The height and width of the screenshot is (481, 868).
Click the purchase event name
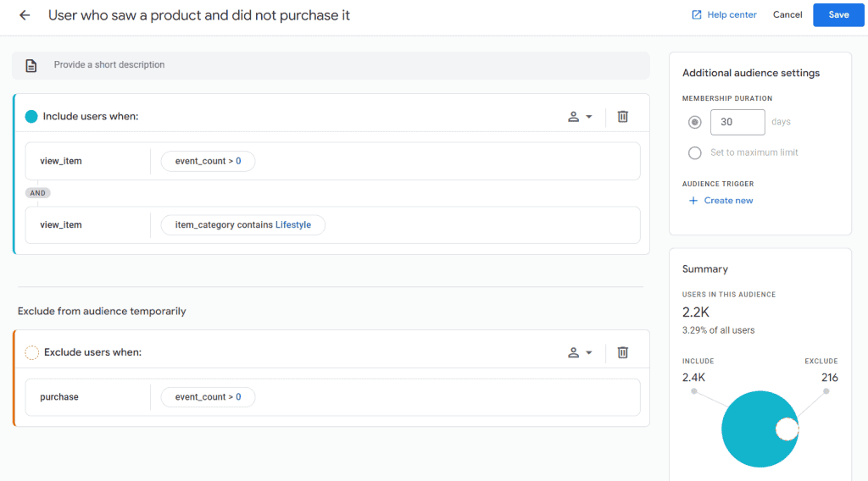pos(59,397)
